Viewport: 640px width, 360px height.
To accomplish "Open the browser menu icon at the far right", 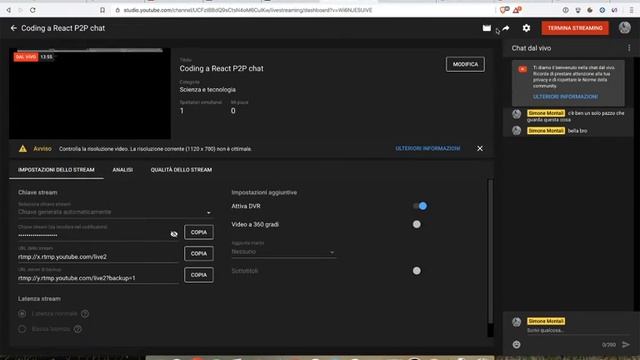I will [631, 10].
